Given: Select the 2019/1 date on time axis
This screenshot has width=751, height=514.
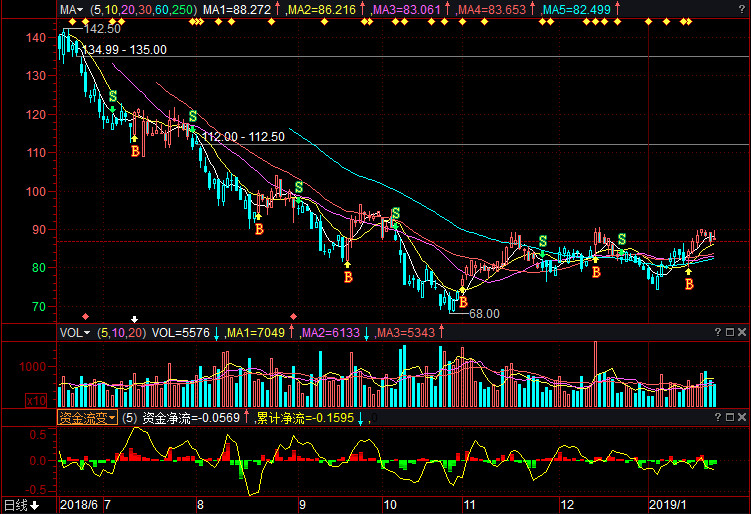Looking at the screenshot, I should click(x=668, y=505).
